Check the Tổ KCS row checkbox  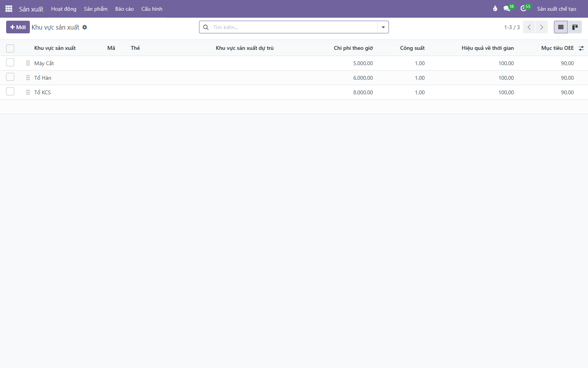(10, 92)
